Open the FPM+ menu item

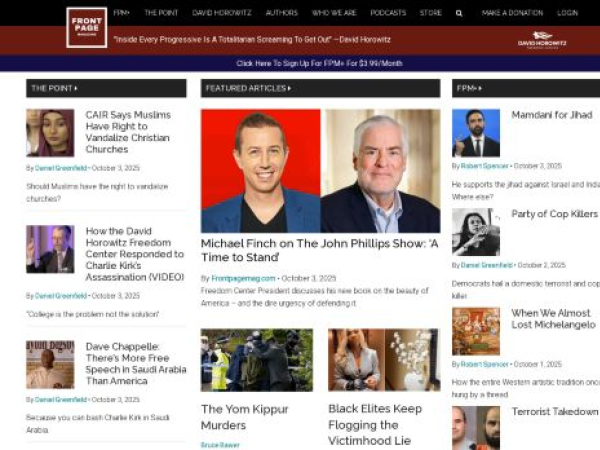(x=122, y=13)
